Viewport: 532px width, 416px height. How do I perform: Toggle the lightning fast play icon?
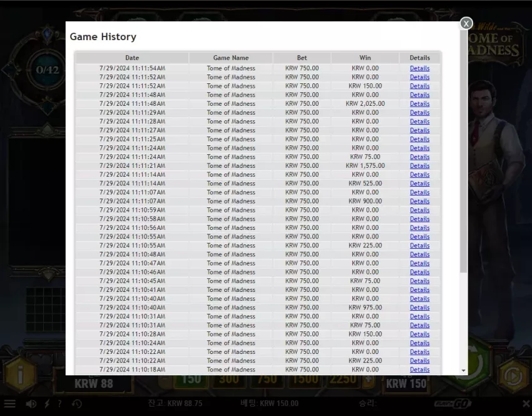pos(47,403)
